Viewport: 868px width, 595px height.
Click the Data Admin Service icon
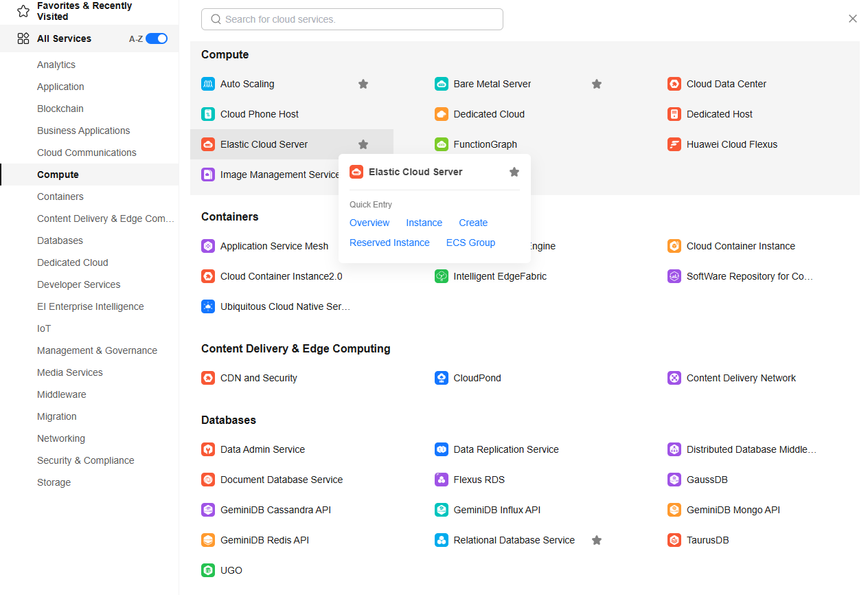click(x=208, y=449)
